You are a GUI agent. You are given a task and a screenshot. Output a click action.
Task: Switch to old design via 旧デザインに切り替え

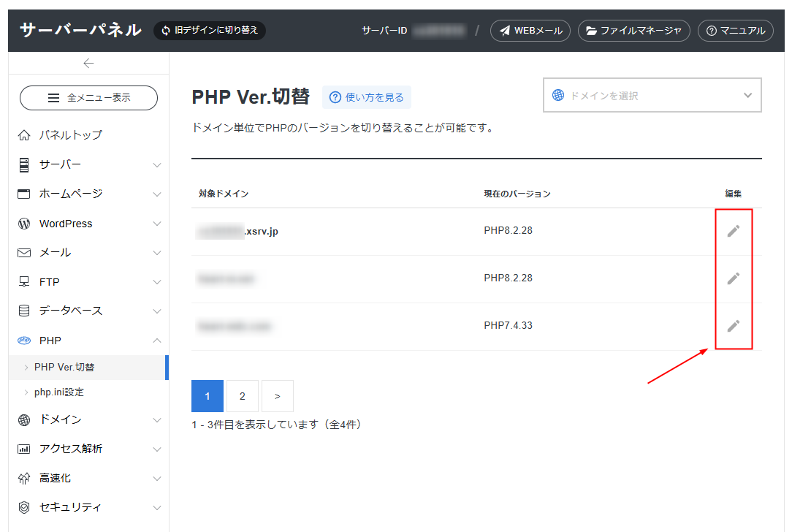(x=210, y=30)
